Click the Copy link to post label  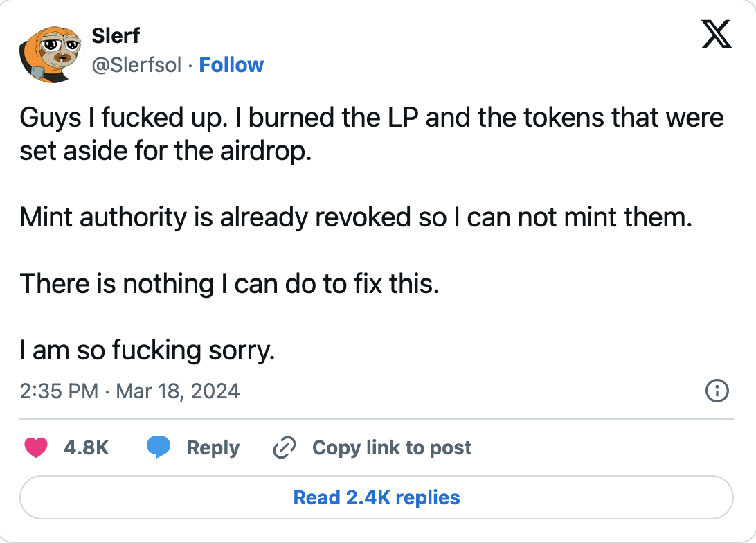tap(392, 447)
